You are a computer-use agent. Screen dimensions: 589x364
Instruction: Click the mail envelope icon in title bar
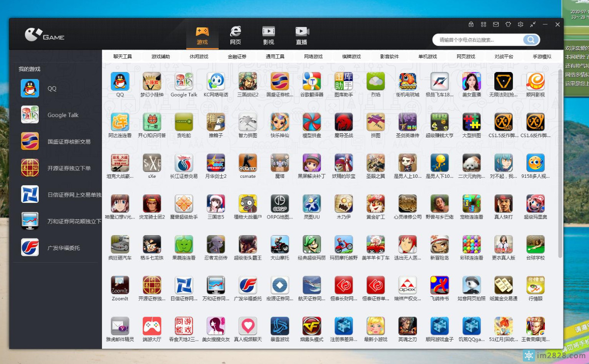click(x=496, y=24)
